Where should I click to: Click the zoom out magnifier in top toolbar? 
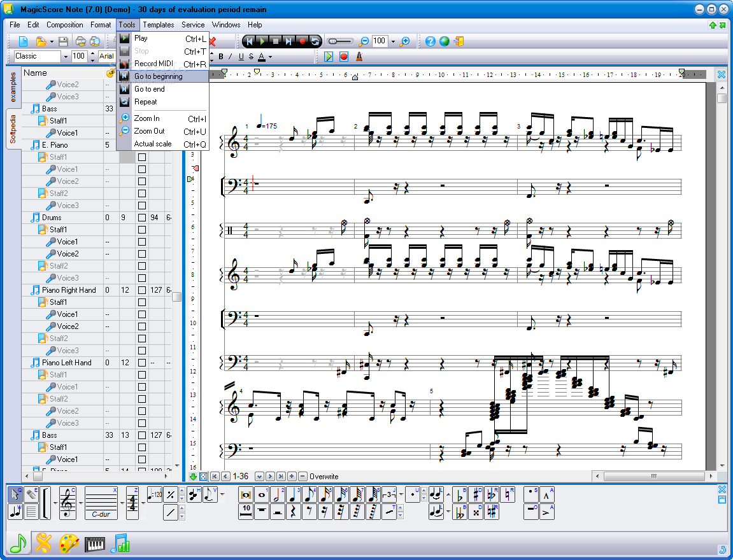point(364,41)
